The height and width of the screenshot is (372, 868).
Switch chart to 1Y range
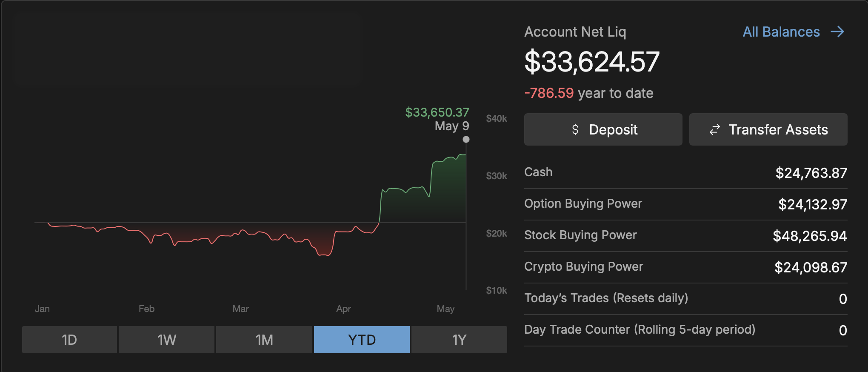pos(459,340)
